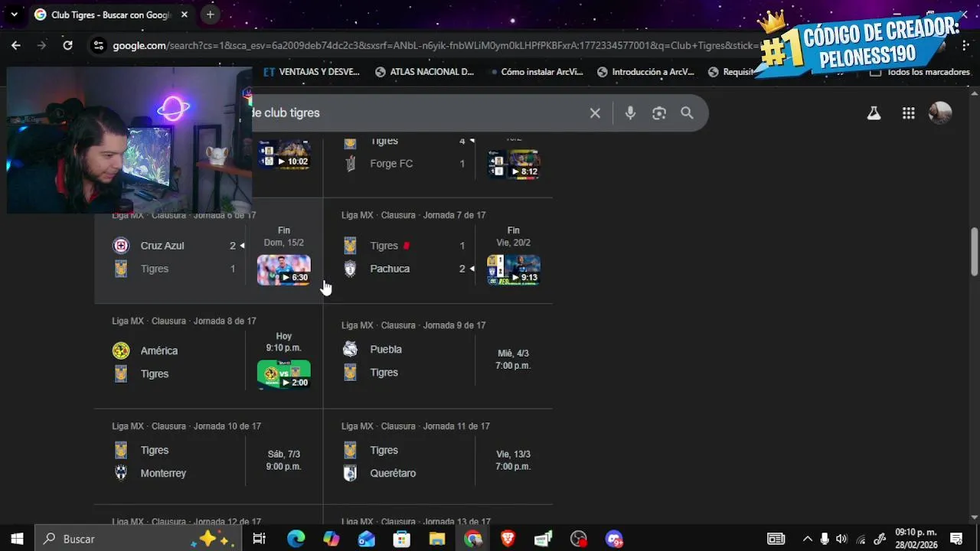The width and height of the screenshot is (980, 551).
Task: Click the Forge FC crest icon
Action: (350, 164)
